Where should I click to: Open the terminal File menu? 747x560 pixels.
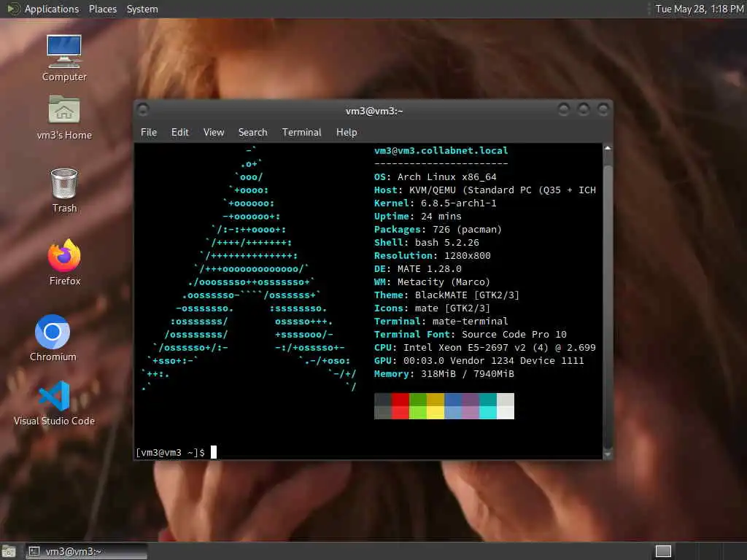point(149,133)
